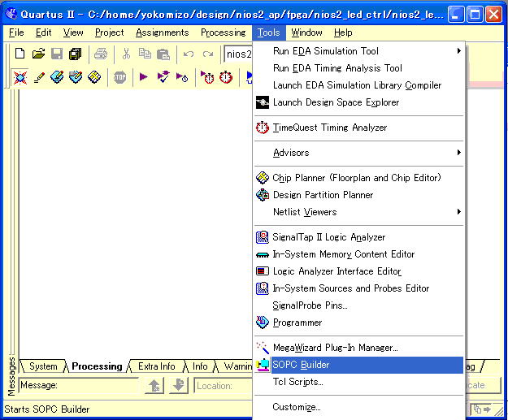Click the Paste clipboard icon

pos(163,54)
